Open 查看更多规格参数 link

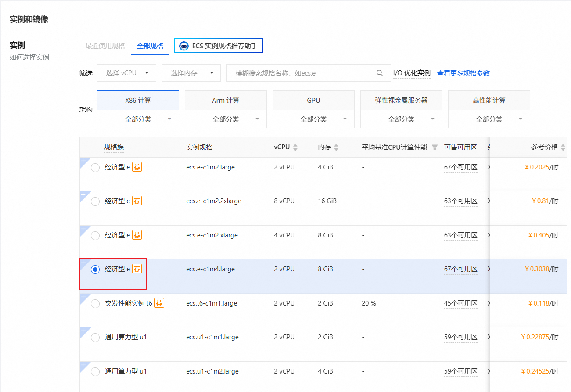[x=463, y=73]
